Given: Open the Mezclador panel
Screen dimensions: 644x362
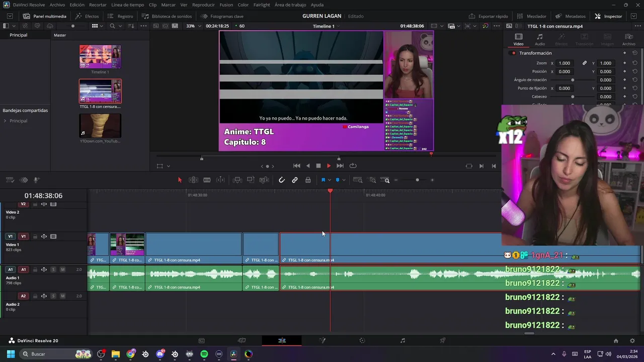Looking at the screenshot, I should (531, 16).
